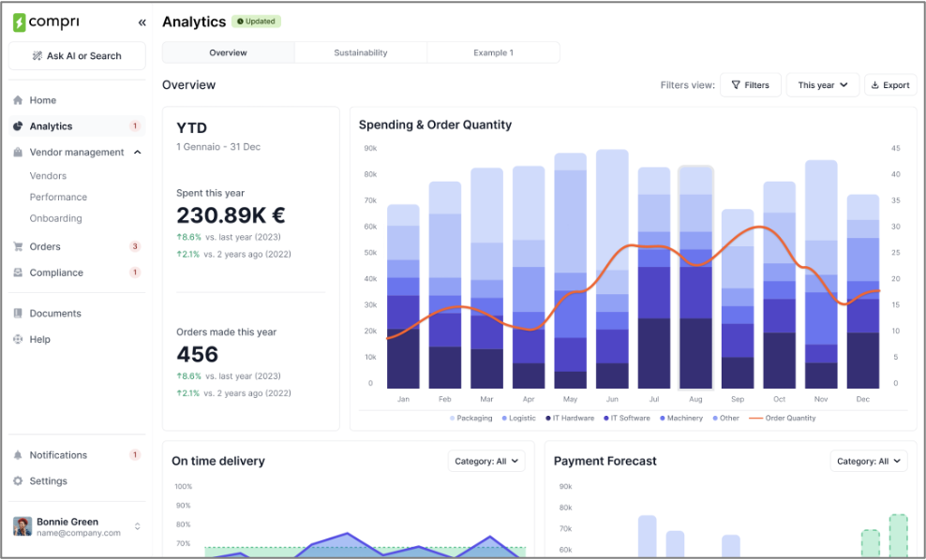Screen dimensions: 926x560
Task: Open the This year dropdown
Action: point(822,85)
